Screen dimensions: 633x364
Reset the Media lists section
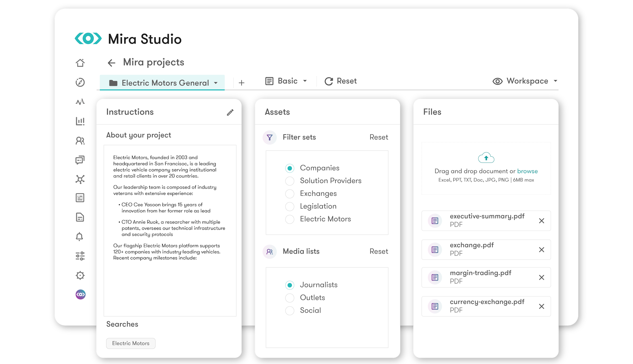[x=378, y=251]
